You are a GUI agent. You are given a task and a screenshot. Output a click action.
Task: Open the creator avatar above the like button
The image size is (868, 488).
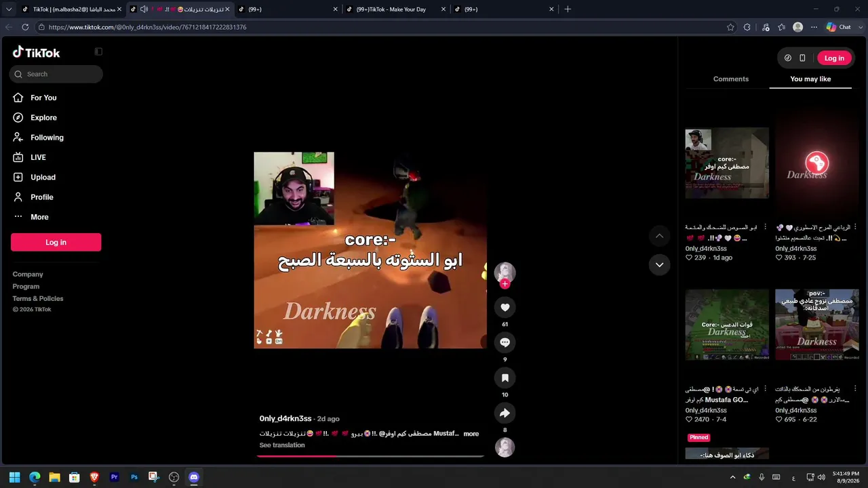[505, 272]
